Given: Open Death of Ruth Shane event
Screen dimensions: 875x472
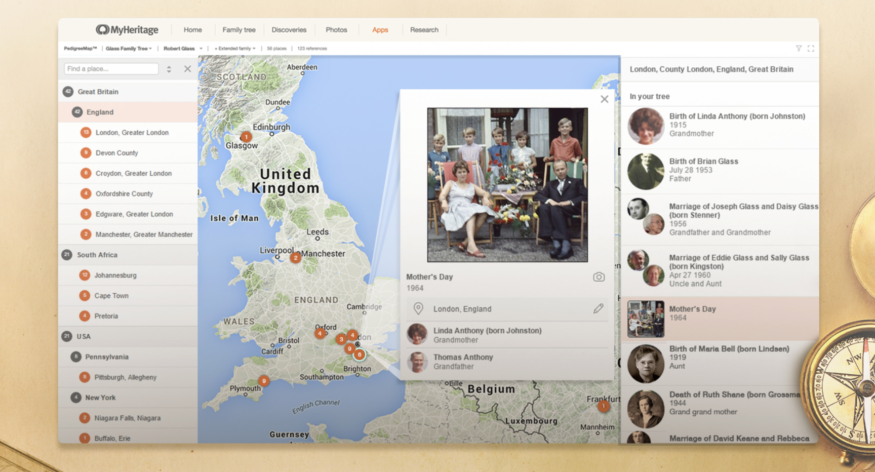Looking at the screenshot, I should [x=720, y=408].
